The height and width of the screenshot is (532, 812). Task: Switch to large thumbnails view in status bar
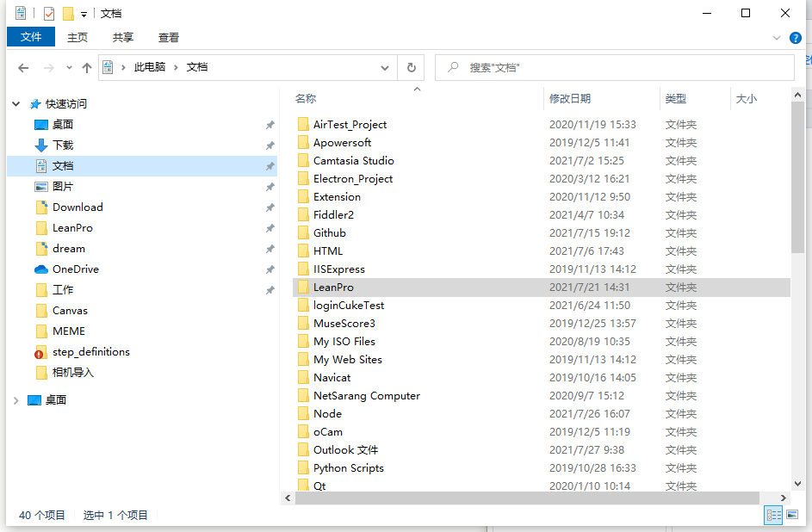791,515
